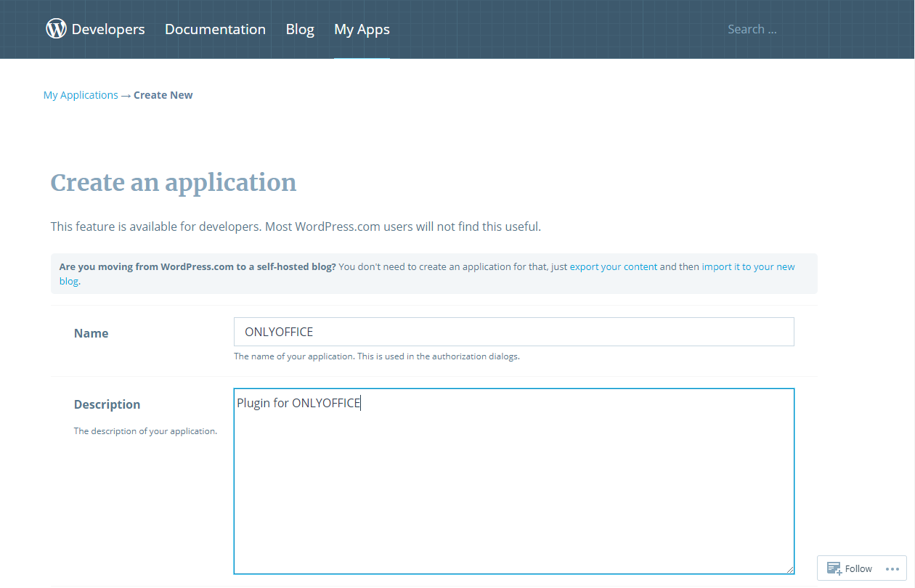Open the export your content link
Viewport: 915px width, 588px height.
pyautogui.click(x=613, y=266)
